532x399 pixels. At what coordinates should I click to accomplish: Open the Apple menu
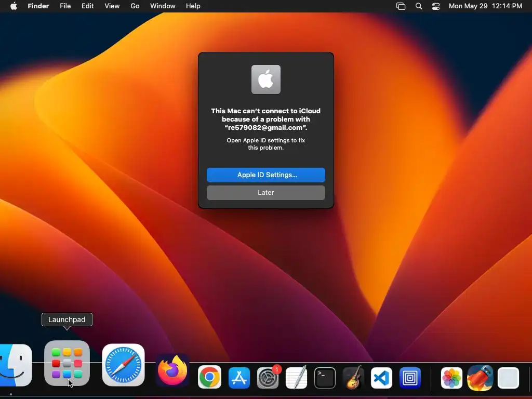14,6
